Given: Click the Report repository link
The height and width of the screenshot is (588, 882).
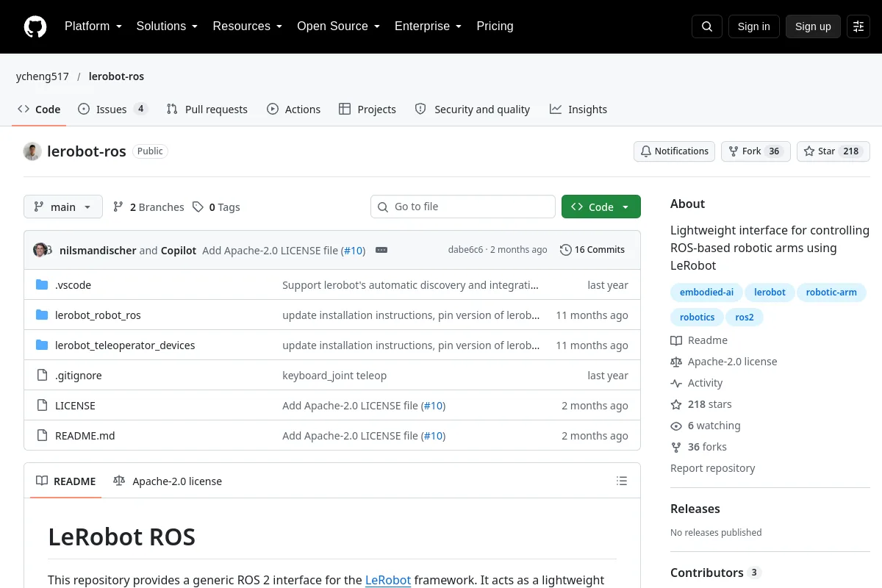Looking at the screenshot, I should point(712,468).
